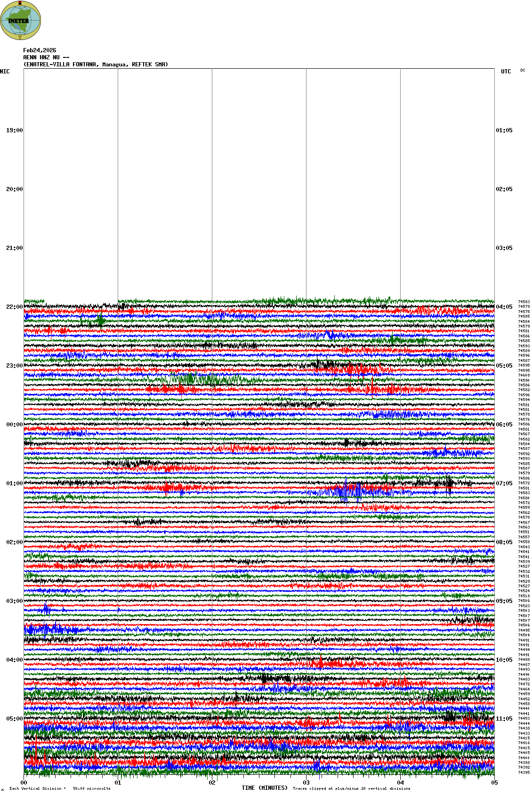Viewport: 532px width, 795px height.
Task: Click the Traces clipped footnote text
Action: pos(351,788)
